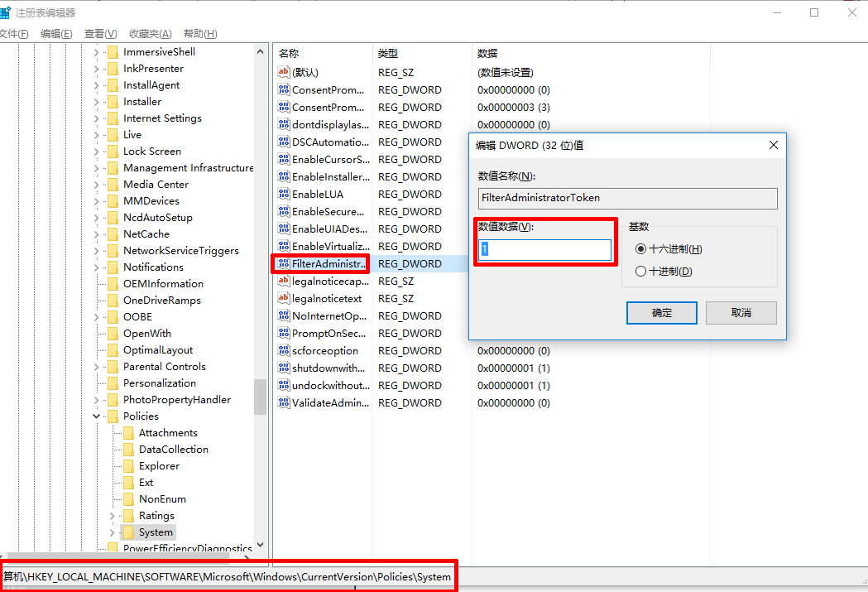This screenshot has height=592, width=868.
Task: Click the 确定 button in the dialog
Action: 661,312
